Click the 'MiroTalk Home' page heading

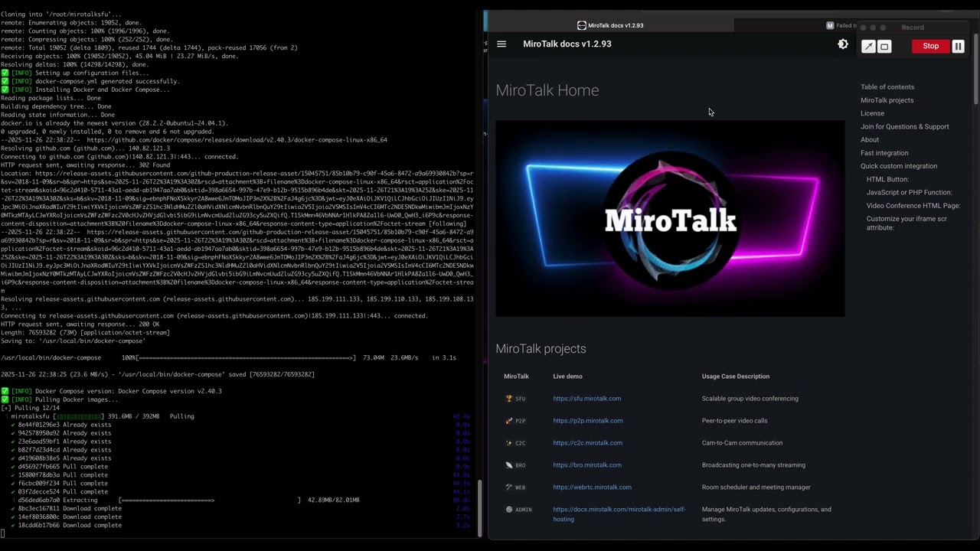tap(547, 90)
